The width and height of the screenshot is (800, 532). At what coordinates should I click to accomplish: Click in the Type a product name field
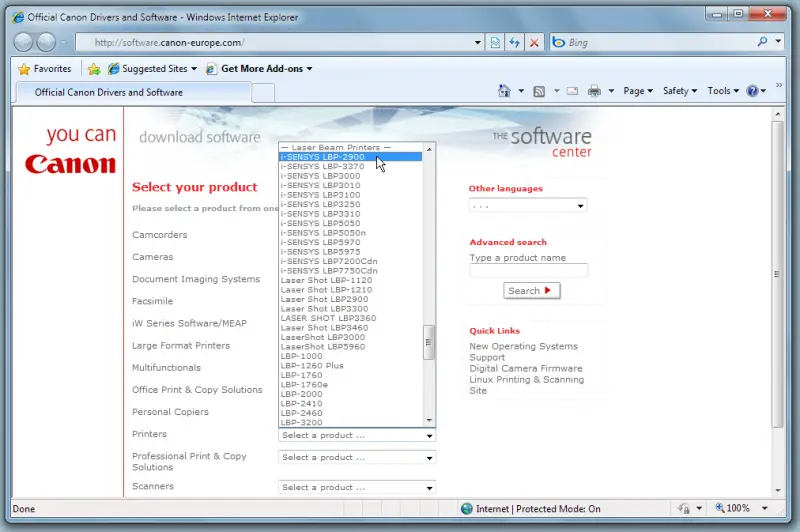529,270
